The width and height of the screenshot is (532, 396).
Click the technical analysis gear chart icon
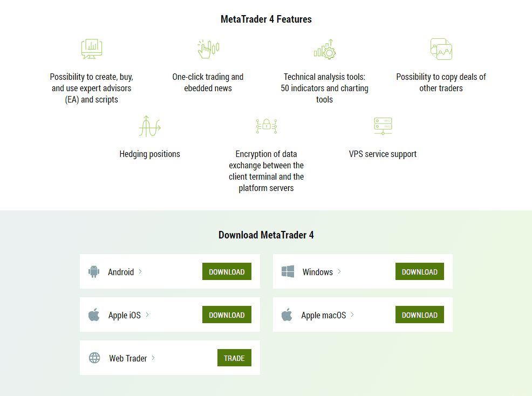tap(325, 49)
